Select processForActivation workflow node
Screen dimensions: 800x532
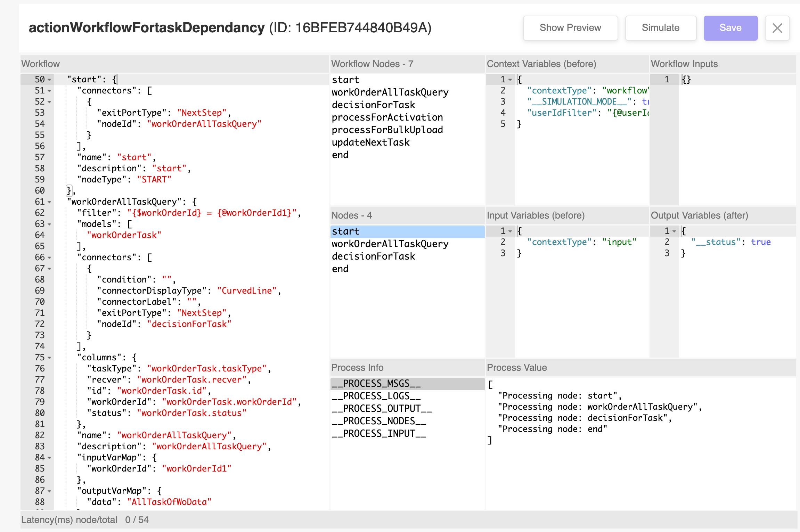pos(407,117)
